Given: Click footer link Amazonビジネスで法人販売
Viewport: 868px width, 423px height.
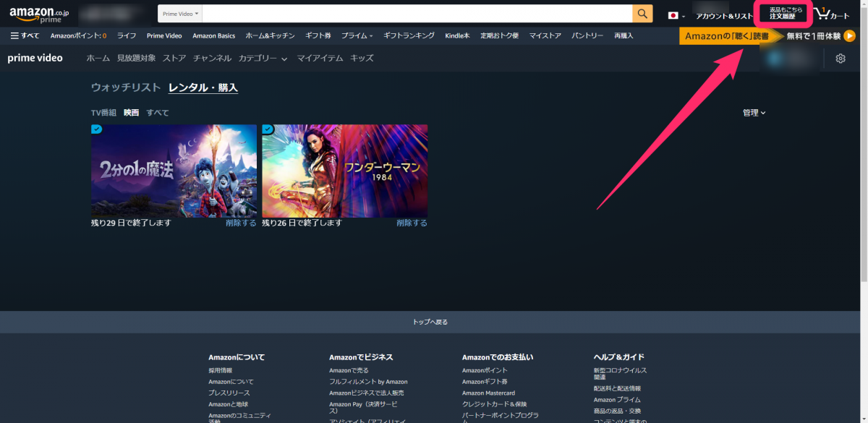Looking at the screenshot, I should (368, 393).
